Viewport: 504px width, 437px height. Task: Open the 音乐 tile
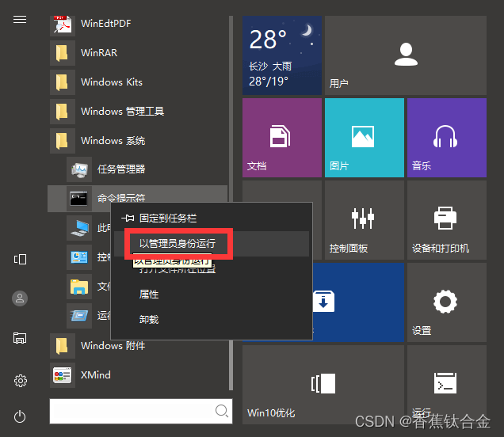pyautogui.click(x=447, y=138)
